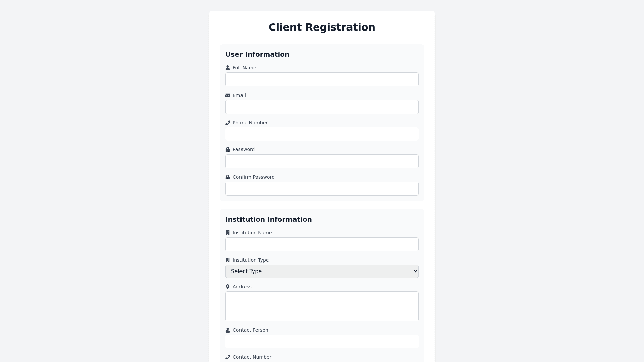Select the Phone Number input field
Viewport: 644px width, 362px height.
tap(322, 134)
